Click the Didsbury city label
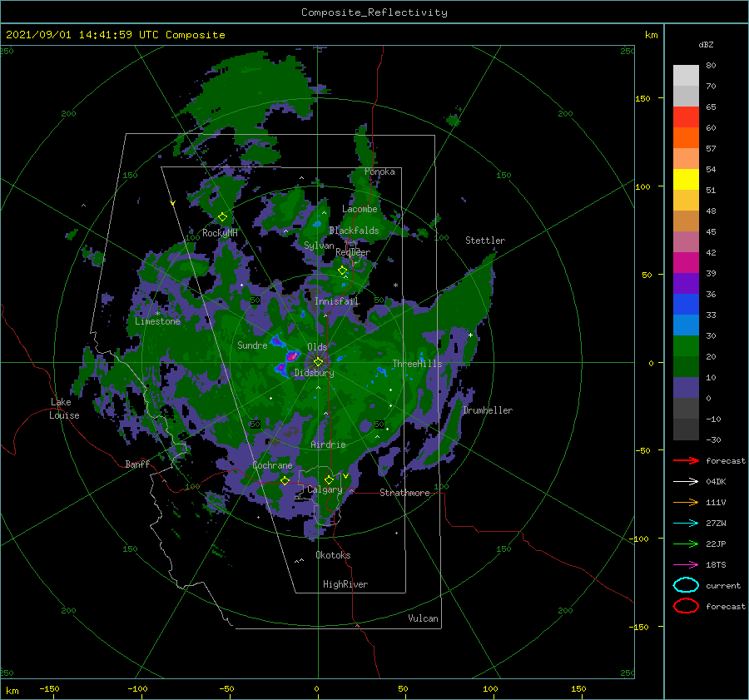This screenshot has height=700, width=749. click(x=314, y=373)
